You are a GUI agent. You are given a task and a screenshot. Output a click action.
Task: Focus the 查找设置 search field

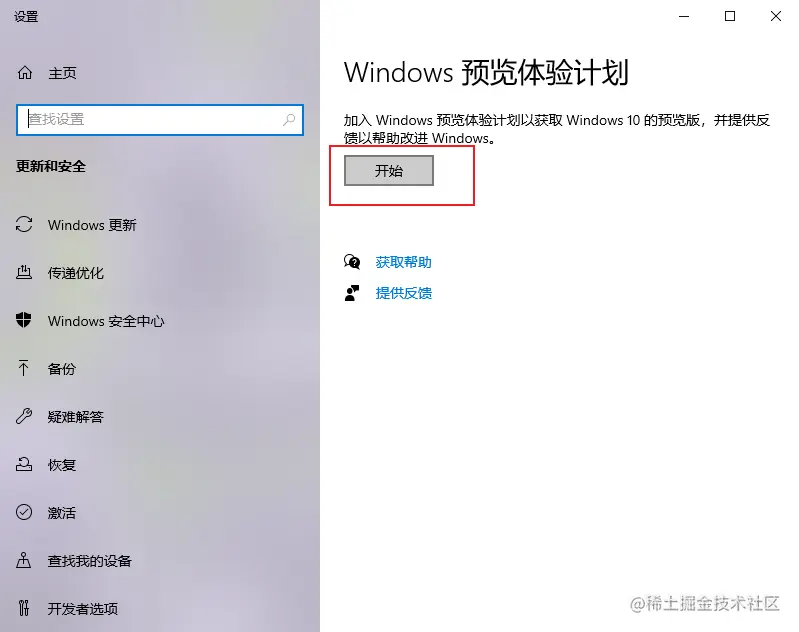click(x=160, y=120)
